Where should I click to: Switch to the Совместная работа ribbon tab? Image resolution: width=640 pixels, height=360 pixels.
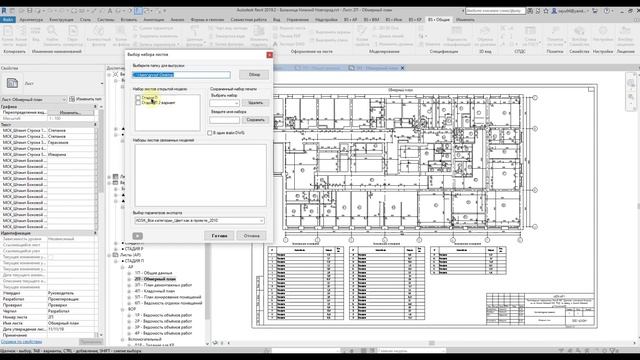click(248, 20)
